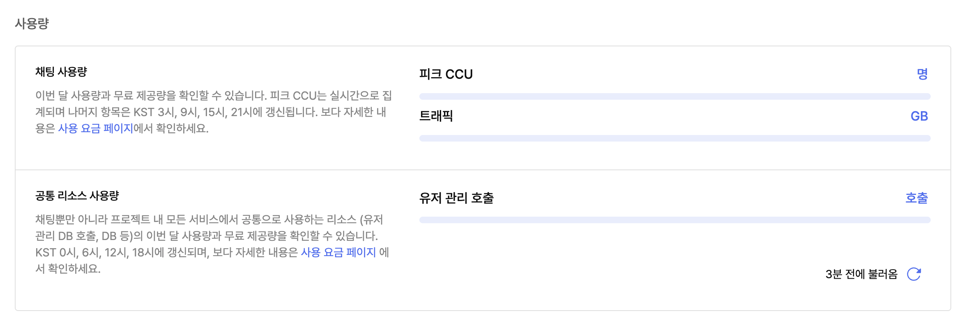This screenshot has width=980, height=334.
Task: Click the 사용량 page heading
Action: pyautogui.click(x=32, y=23)
